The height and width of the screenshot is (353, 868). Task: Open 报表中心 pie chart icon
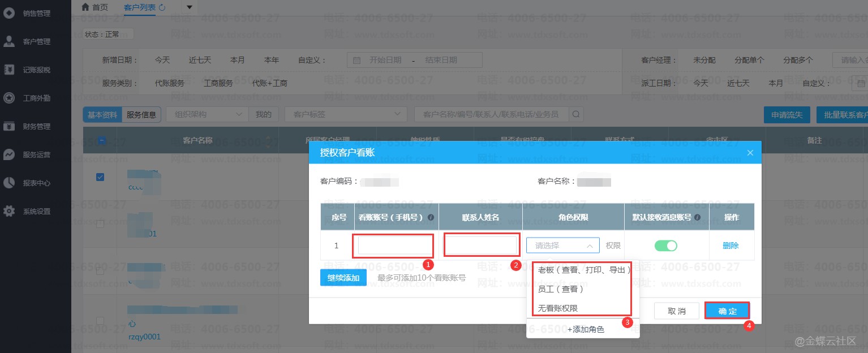coord(9,183)
